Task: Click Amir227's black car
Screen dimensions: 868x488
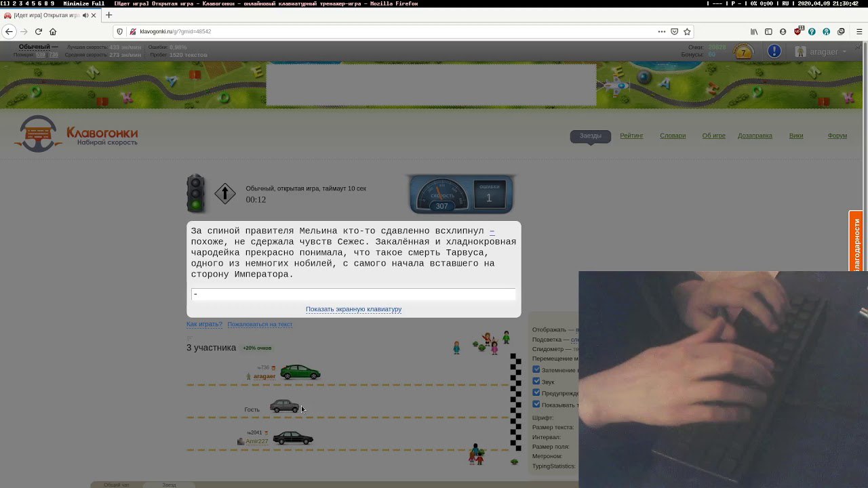Action: click(x=293, y=439)
